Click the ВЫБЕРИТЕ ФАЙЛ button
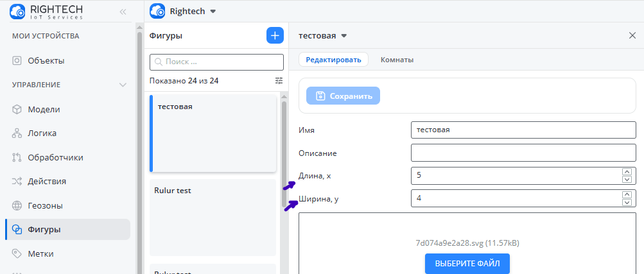The width and height of the screenshot is (644, 274). [x=467, y=263]
